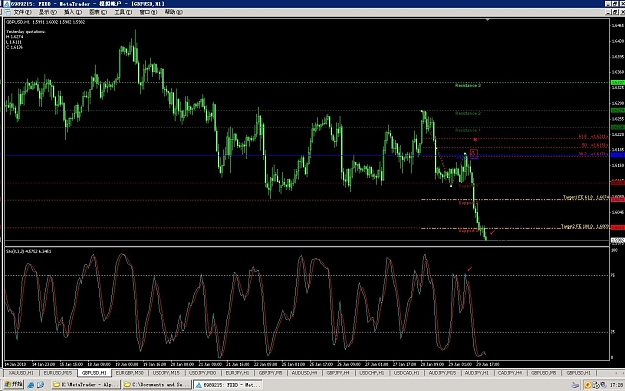The height and width of the screenshot is (391, 625).
Task: Click the Resistance 2 level label
Action: tap(468, 113)
